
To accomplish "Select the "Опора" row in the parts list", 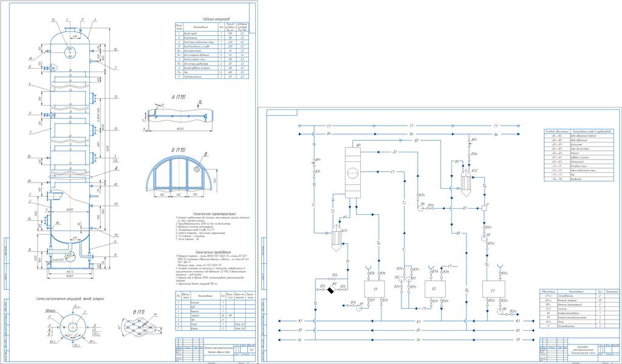I will (214, 324).
